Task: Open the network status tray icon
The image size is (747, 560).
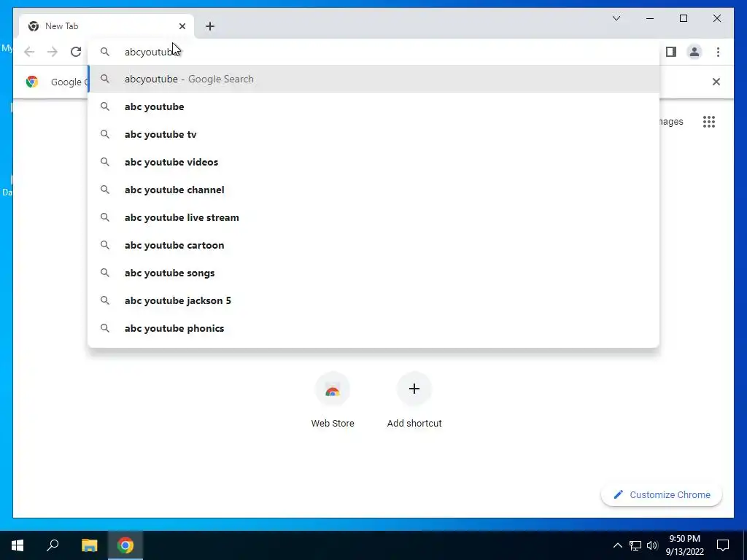Action: [x=635, y=545]
